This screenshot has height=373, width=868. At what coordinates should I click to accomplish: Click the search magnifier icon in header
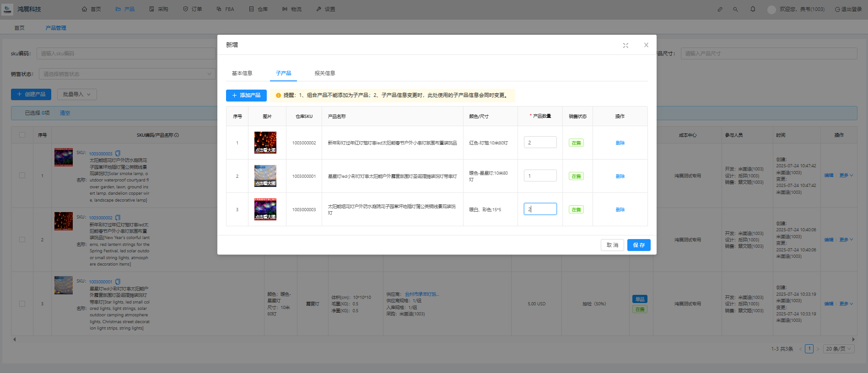[x=735, y=9]
